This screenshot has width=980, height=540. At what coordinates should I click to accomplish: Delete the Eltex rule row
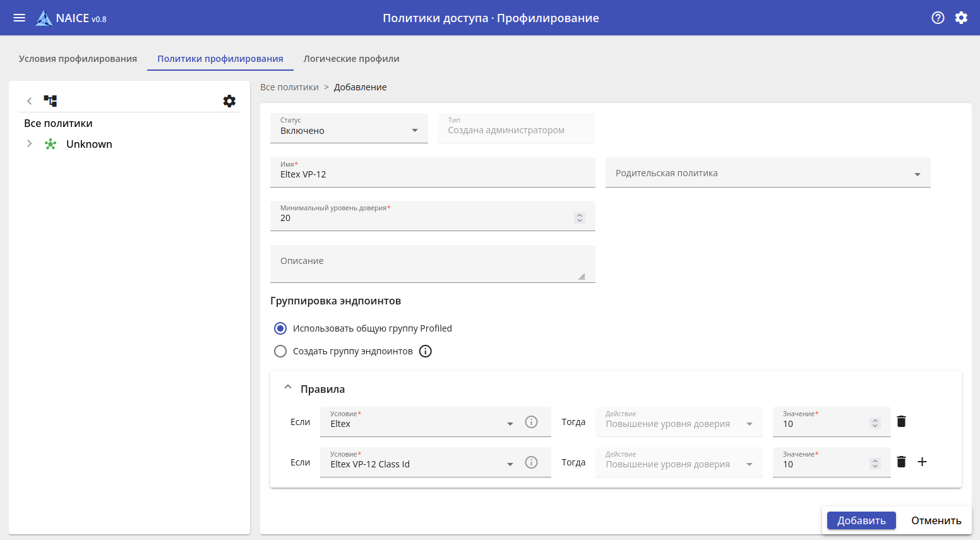coord(901,421)
